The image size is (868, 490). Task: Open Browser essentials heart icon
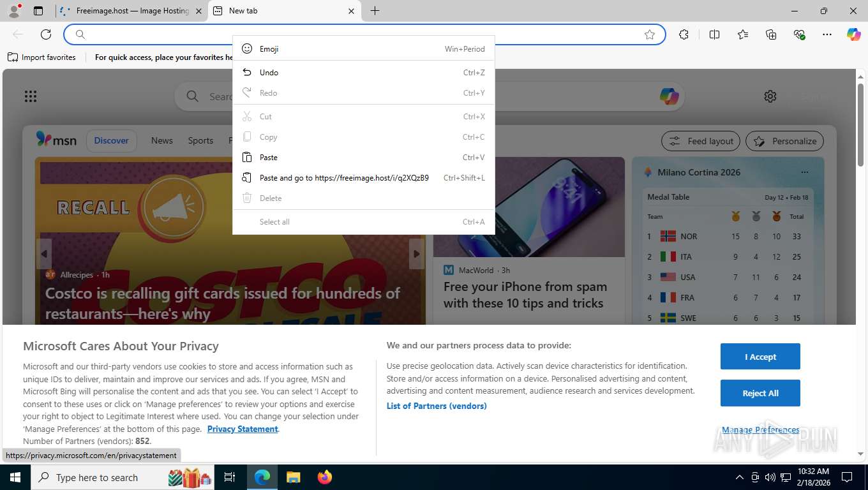799,34
